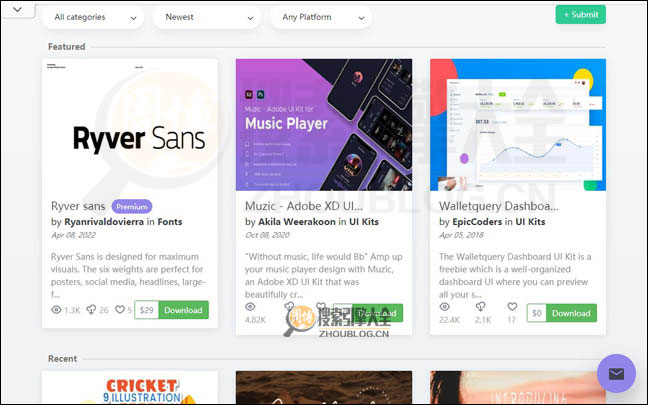Click the downloads cloud icon on Ryver sans

point(91,310)
